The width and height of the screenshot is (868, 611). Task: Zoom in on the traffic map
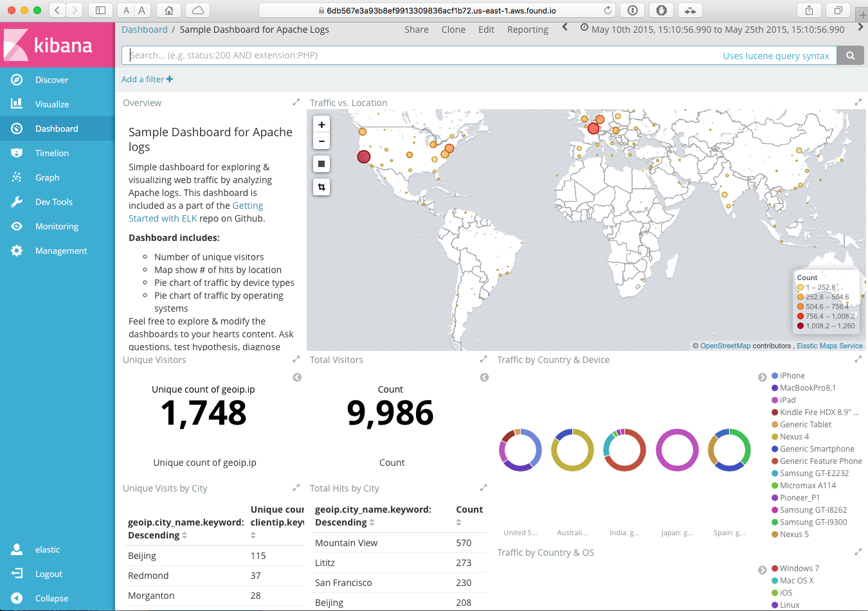(321, 125)
